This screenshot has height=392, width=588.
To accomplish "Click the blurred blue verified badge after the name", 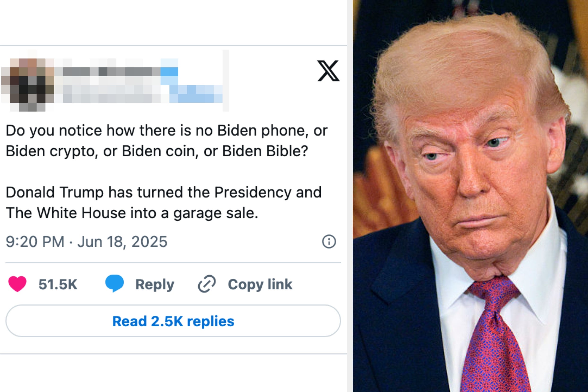I will coord(169,72).
